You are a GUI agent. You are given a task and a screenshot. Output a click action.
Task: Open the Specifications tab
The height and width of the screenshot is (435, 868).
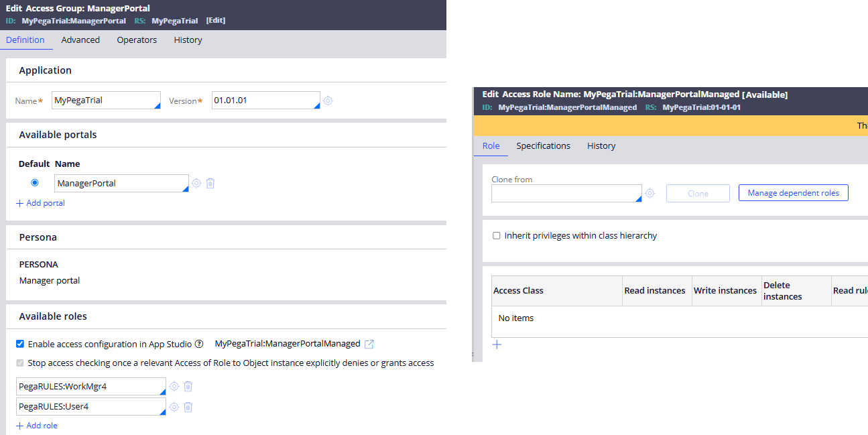(543, 145)
